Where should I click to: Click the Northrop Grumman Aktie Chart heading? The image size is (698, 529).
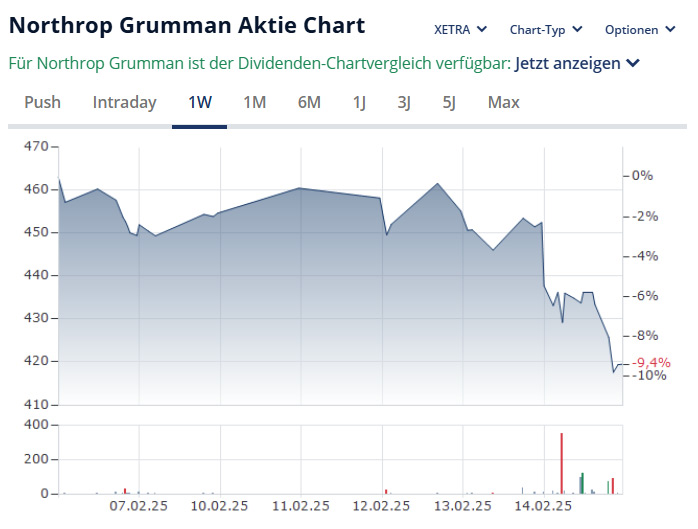tap(187, 25)
